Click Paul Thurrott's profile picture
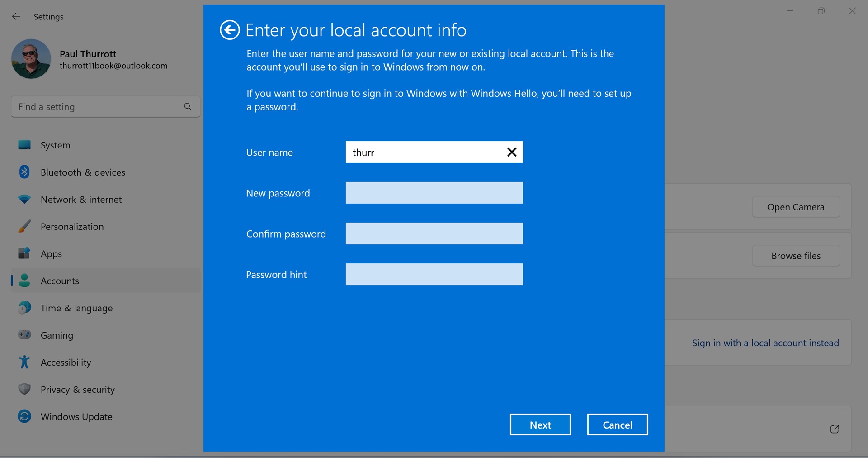The height and width of the screenshot is (458, 868). [x=31, y=59]
